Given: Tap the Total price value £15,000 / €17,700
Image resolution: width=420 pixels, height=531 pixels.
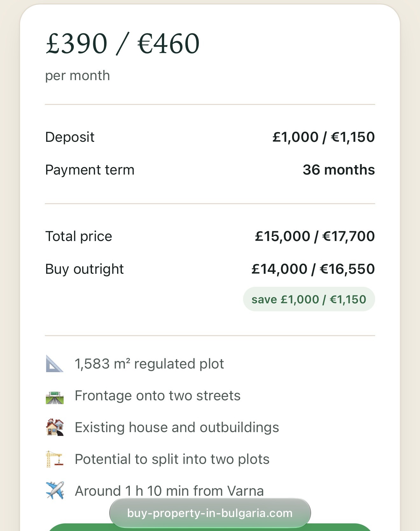Looking at the screenshot, I should [315, 236].
